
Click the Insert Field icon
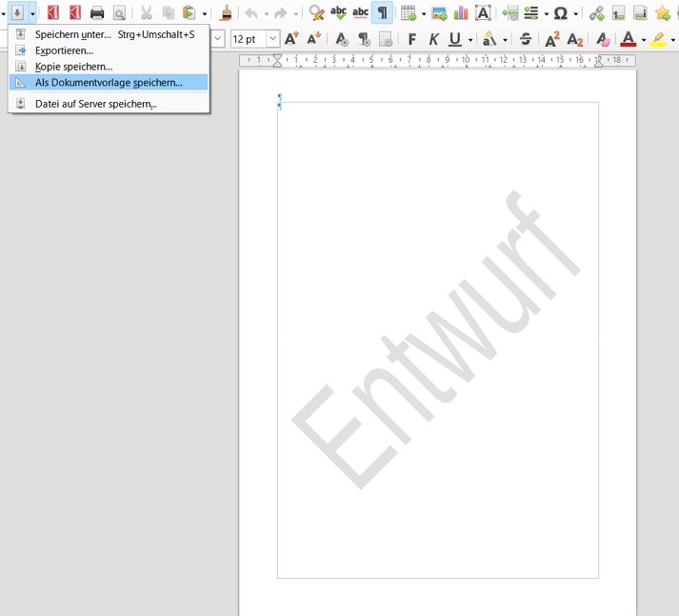point(530,13)
